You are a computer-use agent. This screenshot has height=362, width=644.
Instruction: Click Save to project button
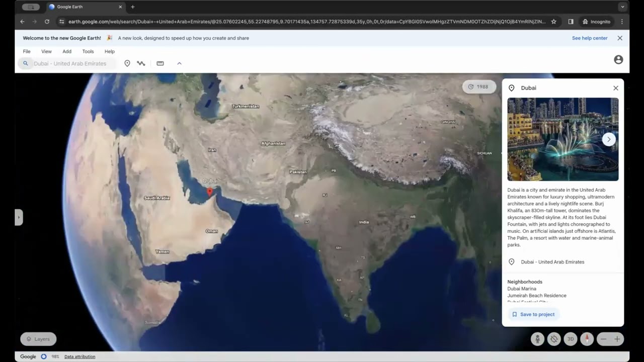click(x=533, y=314)
